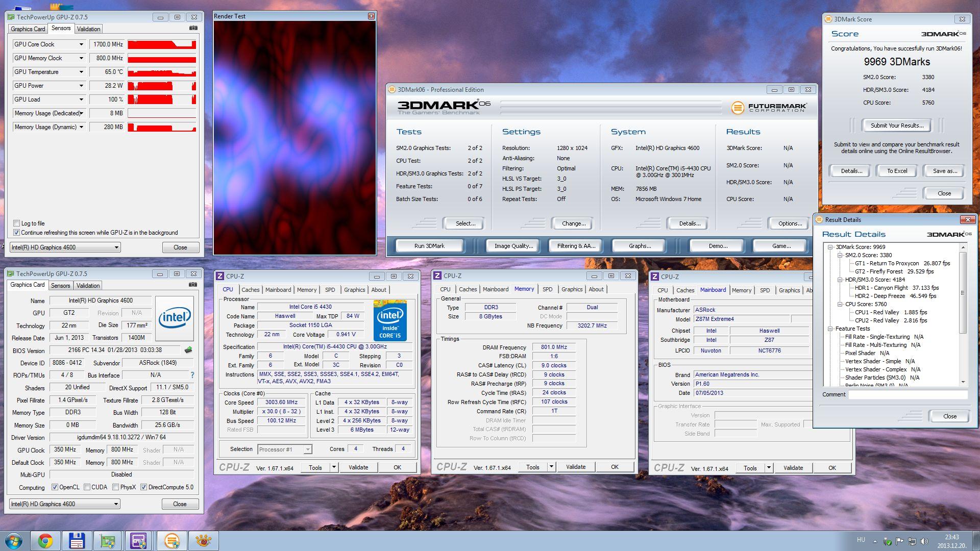Click the CPU-Z title icon in Memory window
Screen dimensions: 980x551
(437, 275)
